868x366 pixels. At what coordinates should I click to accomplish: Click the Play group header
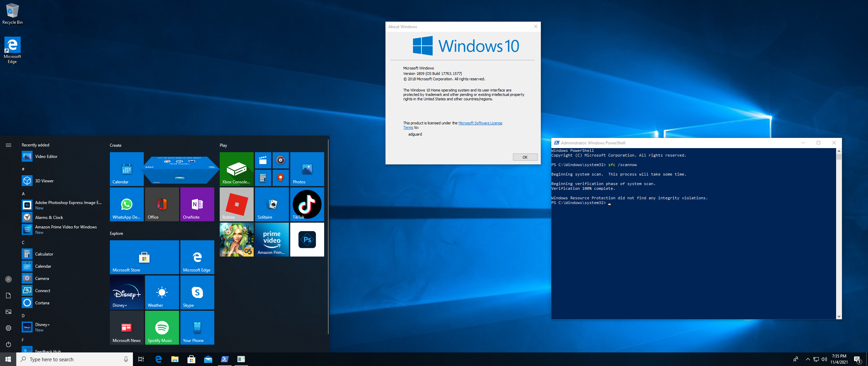(223, 145)
